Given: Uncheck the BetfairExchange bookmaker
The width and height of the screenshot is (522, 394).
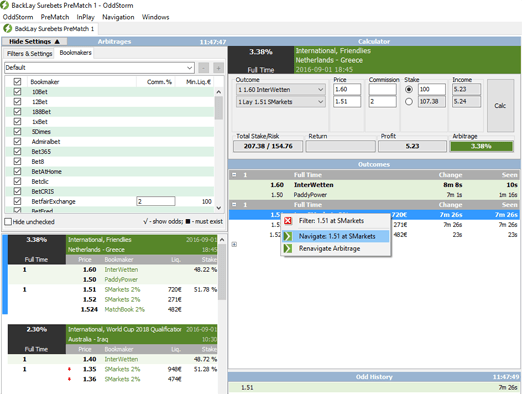Looking at the screenshot, I should point(17,201).
